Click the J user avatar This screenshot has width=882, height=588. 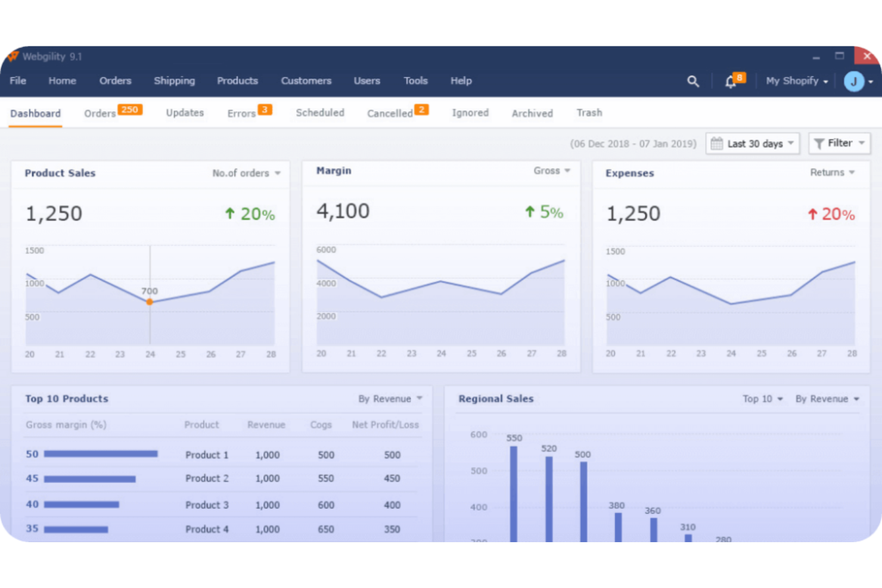pos(854,81)
